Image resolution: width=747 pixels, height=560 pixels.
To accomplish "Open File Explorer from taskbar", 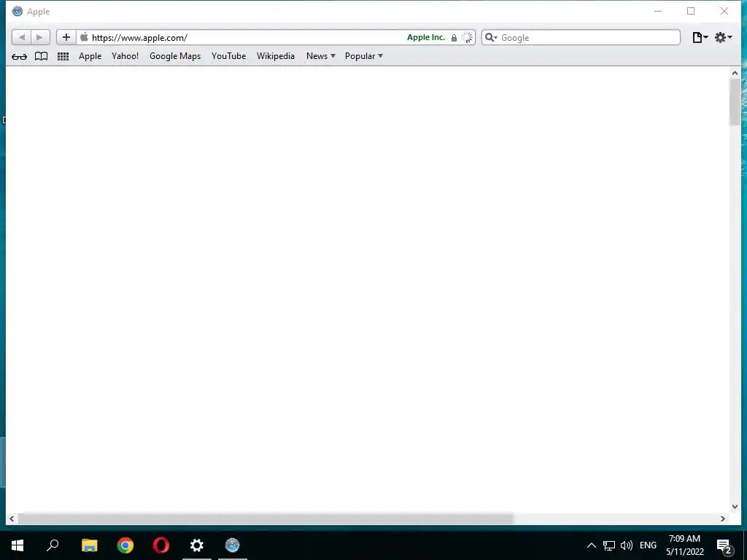I will point(89,545).
